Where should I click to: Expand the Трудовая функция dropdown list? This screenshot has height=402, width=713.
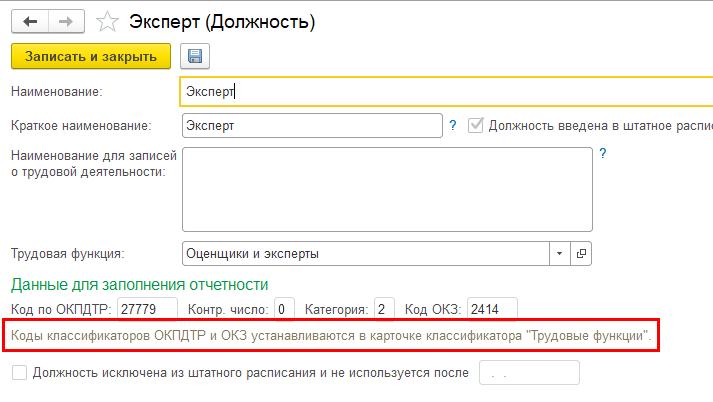(x=560, y=253)
